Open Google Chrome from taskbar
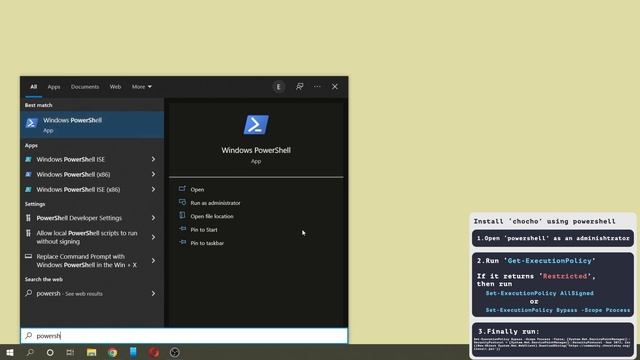The width and height of the screenshot is (640, 360). coord(113,352)
